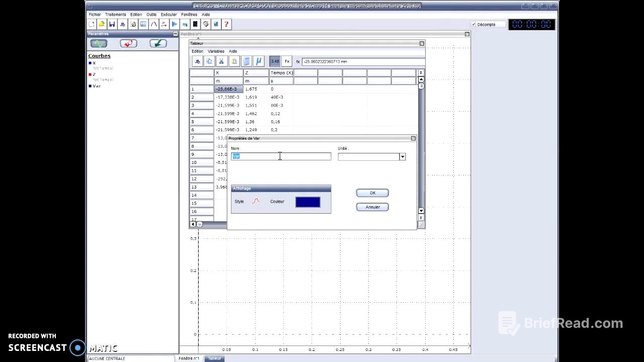Enable the Décompte checkbox near the timer
Viewport: 644px width, 362px height.
point(473,24)
